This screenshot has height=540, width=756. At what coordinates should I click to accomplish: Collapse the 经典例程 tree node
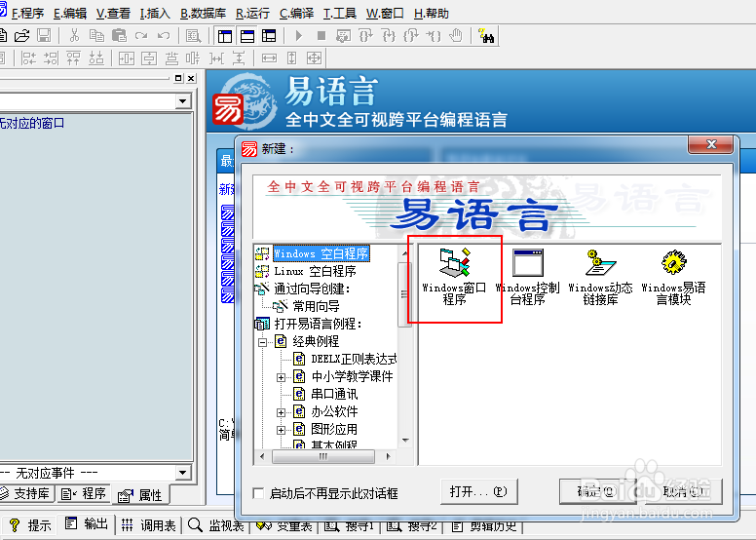click(x=263, y=342)
